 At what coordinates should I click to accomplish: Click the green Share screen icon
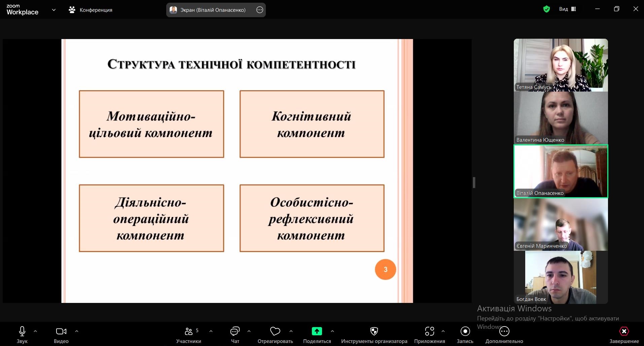(x=317, y=332)
